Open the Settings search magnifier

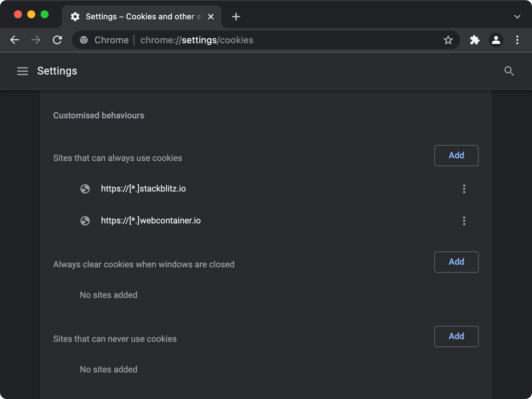click(x=509, y=71)
